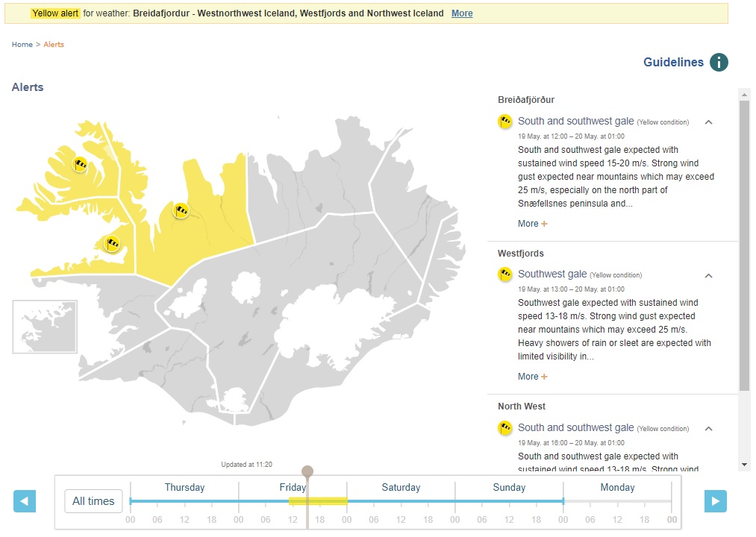Expand More text under Breiðafjörður alert

coord(532,224)
